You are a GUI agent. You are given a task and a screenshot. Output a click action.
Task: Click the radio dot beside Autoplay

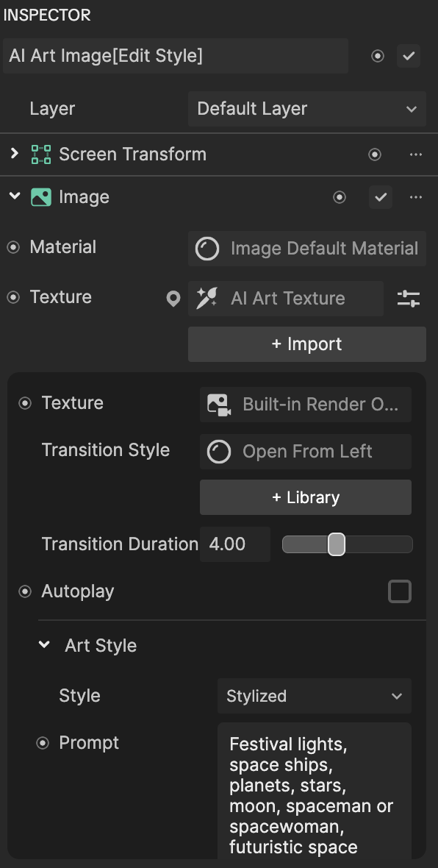(x=25, y=591)
